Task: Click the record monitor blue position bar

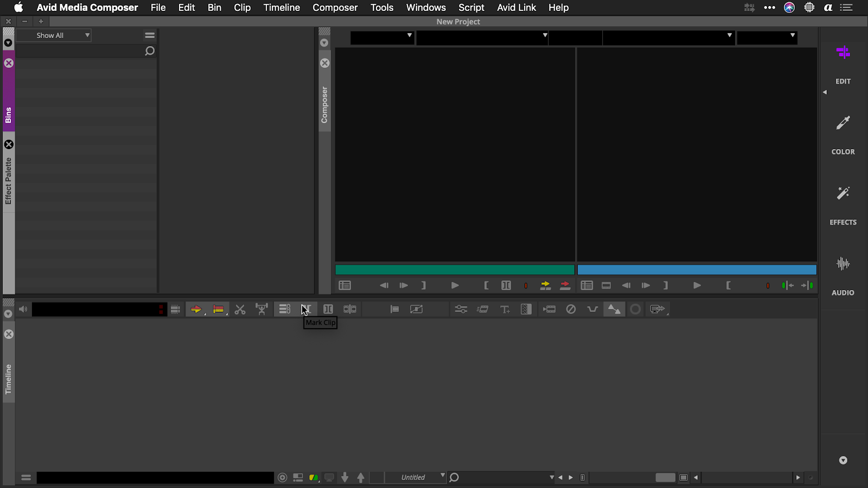Action: pos(697,269)
